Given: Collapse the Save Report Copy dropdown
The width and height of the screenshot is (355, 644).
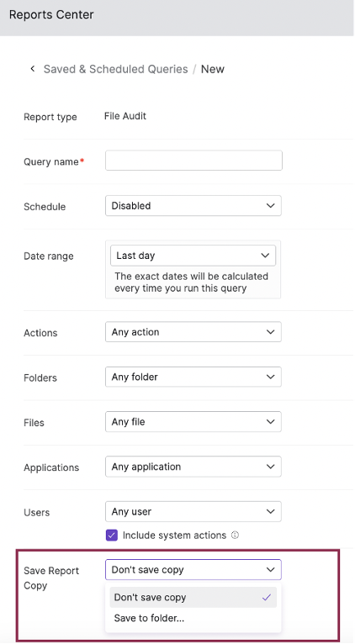Looking at the screenshot, I should coord(193,570).
